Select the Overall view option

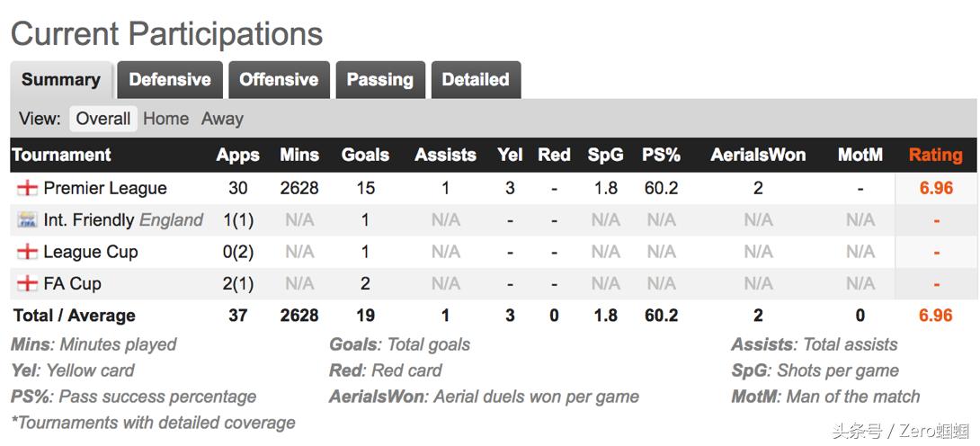(x=103, y=119)
